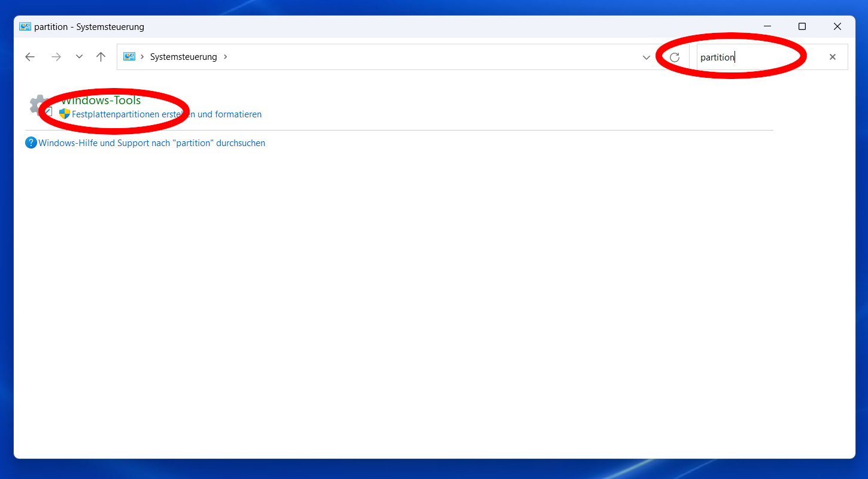
Task: Expand chevron after Systemsteuerung breadcrumb
Action: coord(225,57)
